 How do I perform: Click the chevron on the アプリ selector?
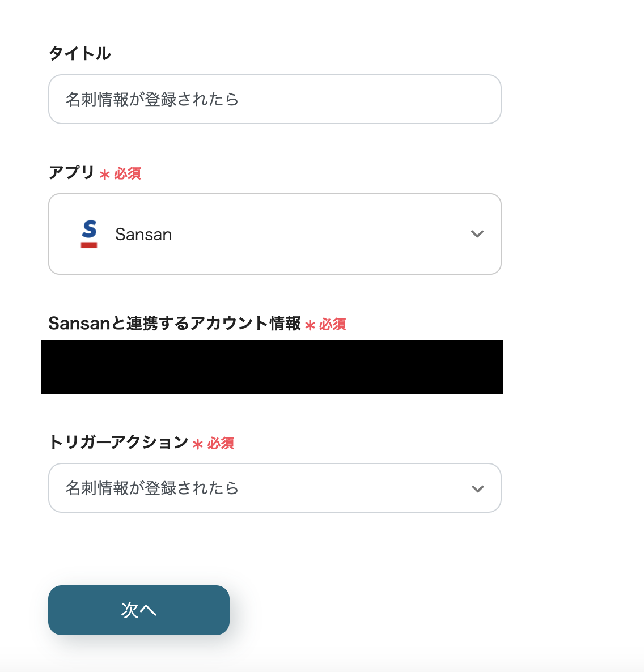(477, 233)
